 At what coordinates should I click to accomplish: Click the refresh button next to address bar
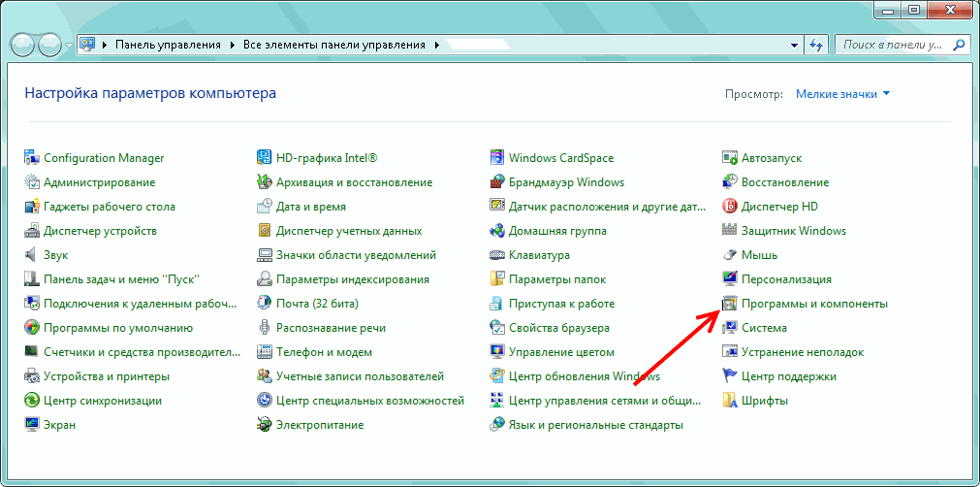pos(816,45)
